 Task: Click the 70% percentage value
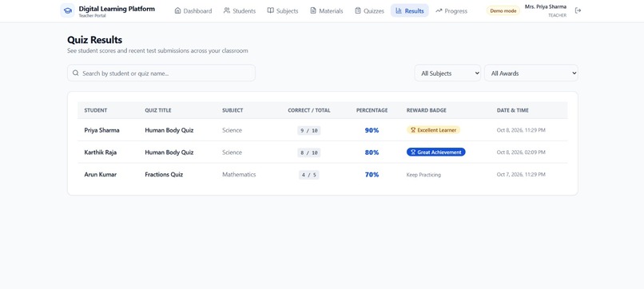pos(372,175)
